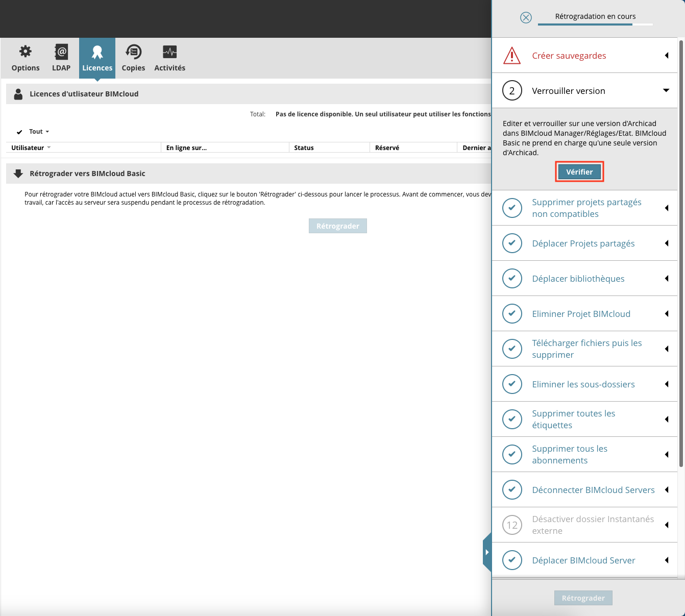Click the red warning triangle icon
This screenshot has width=685, height=616.
[512, 56]
